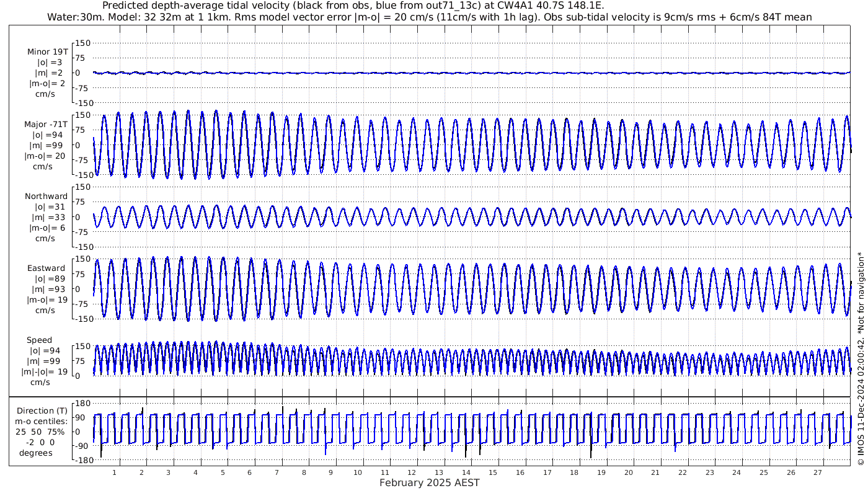The height and width of the screenshot is (496, 868).
Task: Click date tick label '10' on time axis
Action: pos(358,472)
